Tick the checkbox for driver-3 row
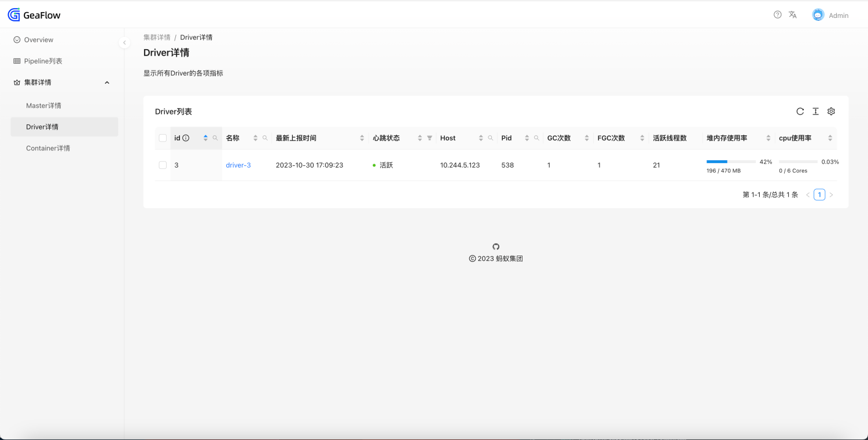Screen dimensions: 868x440 pyautogui.click(x=163, y=165)
